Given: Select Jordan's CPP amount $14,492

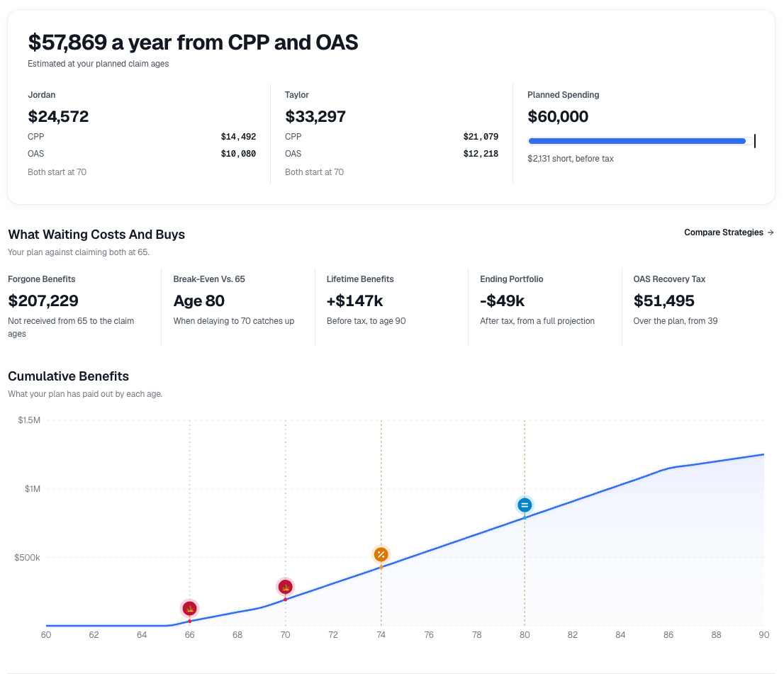Looking at the screenshot, I should [x=238, y=137].
